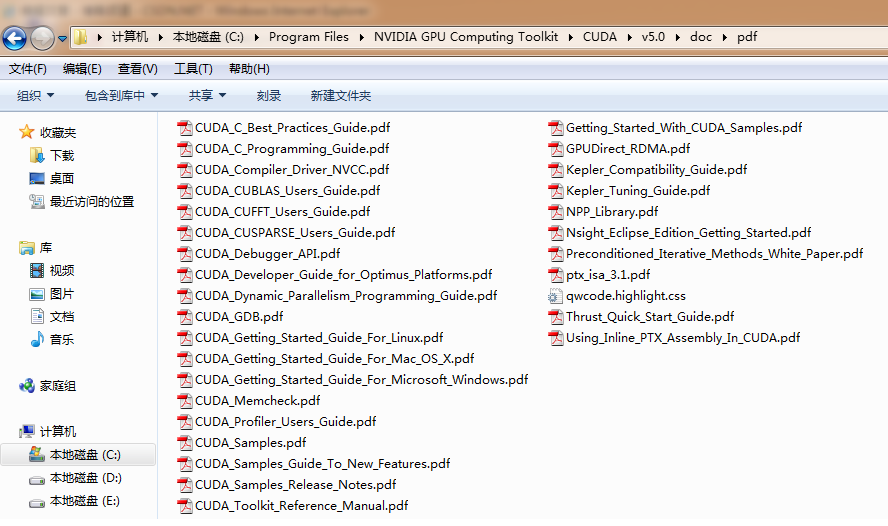The height and width of the screenshot is (526, 888).
Task: Select CUDA_CUFFT_Users_Guide.pdf file name
Action: coord(283,212)
